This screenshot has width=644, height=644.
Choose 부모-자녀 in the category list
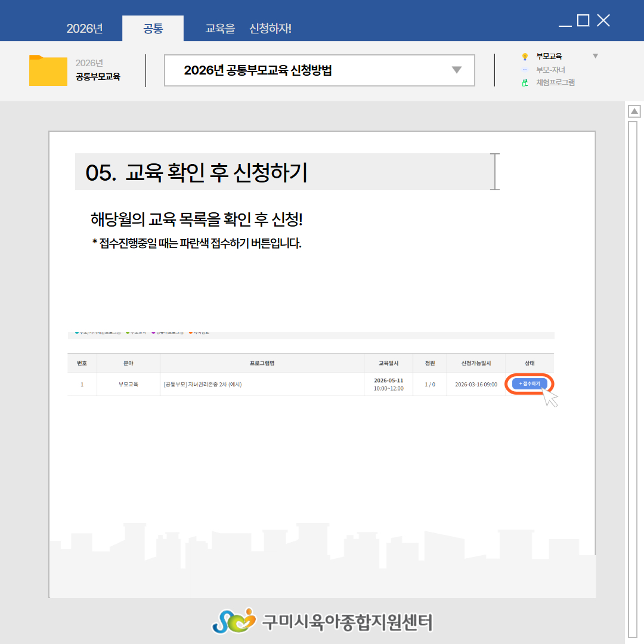(550, 70)
